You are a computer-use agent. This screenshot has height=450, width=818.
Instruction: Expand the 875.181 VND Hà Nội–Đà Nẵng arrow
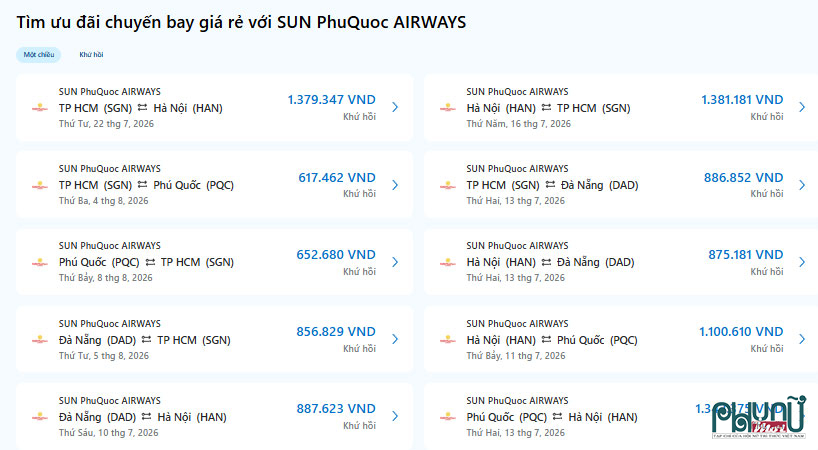click(x=802, y=262)
